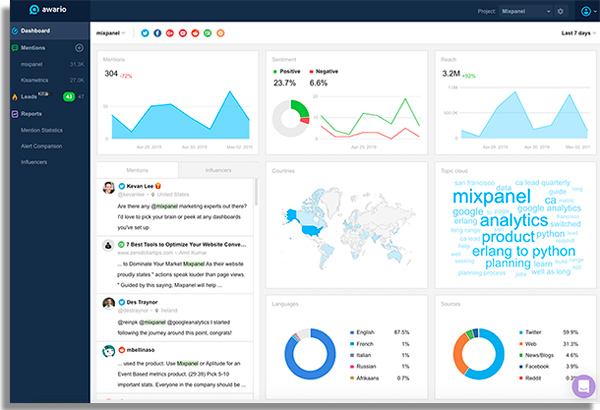Open project settings gear icon
600x410 pixels.
click(x=561, y=11)
